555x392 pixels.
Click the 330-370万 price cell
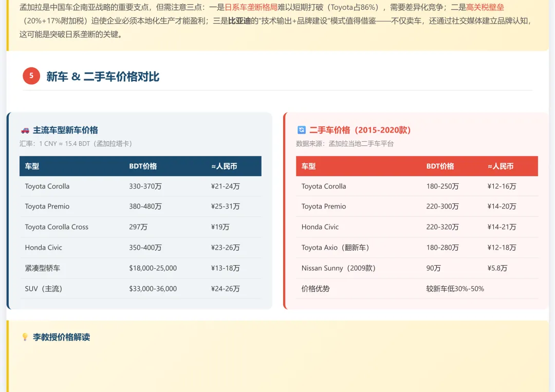click(145, 186)
